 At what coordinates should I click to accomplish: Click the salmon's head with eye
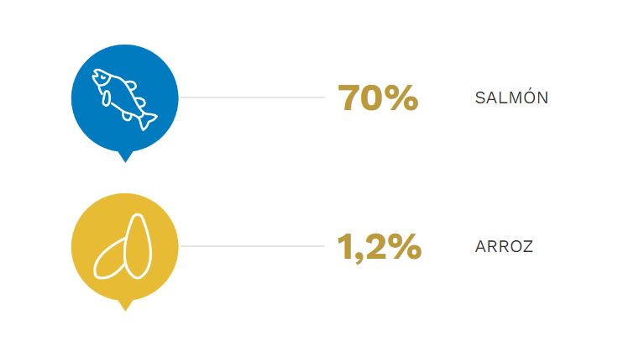[x=101, y=77]
